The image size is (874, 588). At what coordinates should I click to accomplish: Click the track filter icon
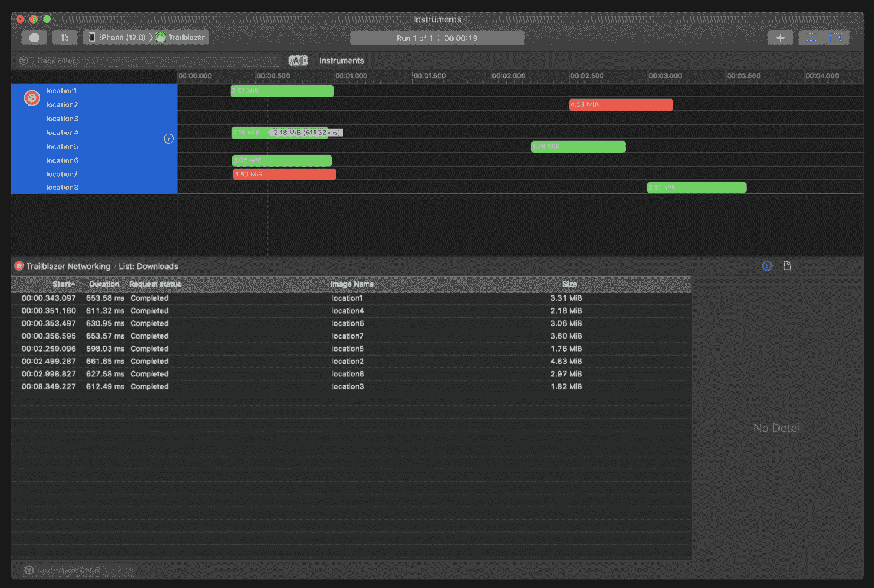point(24,61)
